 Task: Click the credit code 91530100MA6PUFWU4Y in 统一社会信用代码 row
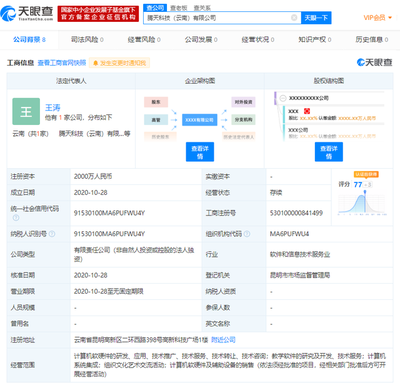point(109,213)
